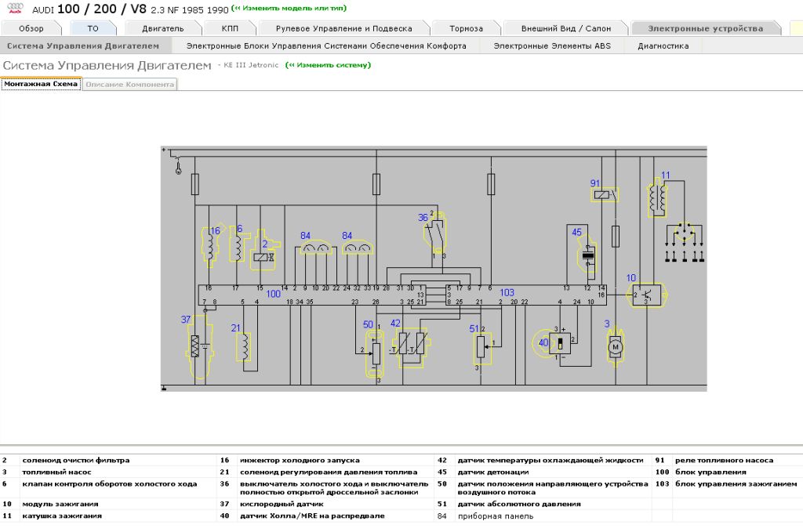Click legend entry 'катушка зажигания'
This screenshot has height=532, width=803.
click(62, 516)
